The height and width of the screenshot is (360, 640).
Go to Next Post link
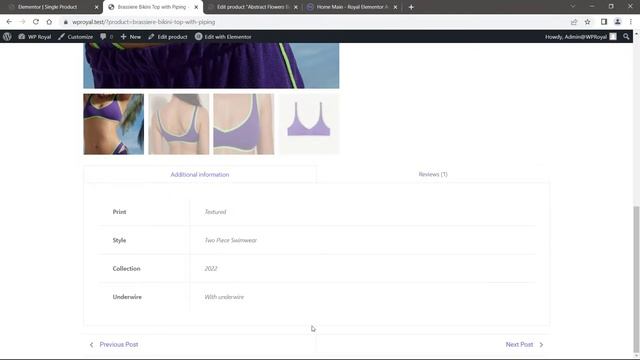pos(519,344)
